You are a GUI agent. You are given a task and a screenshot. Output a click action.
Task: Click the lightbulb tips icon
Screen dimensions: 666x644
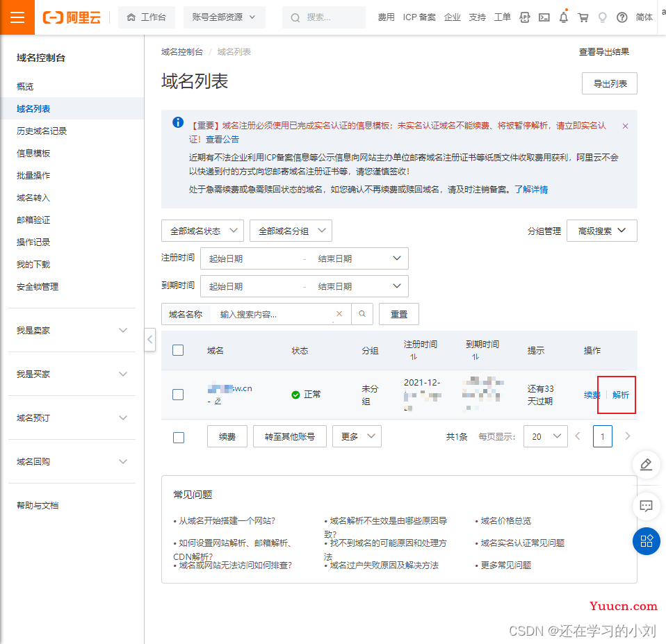click(602, 17)
